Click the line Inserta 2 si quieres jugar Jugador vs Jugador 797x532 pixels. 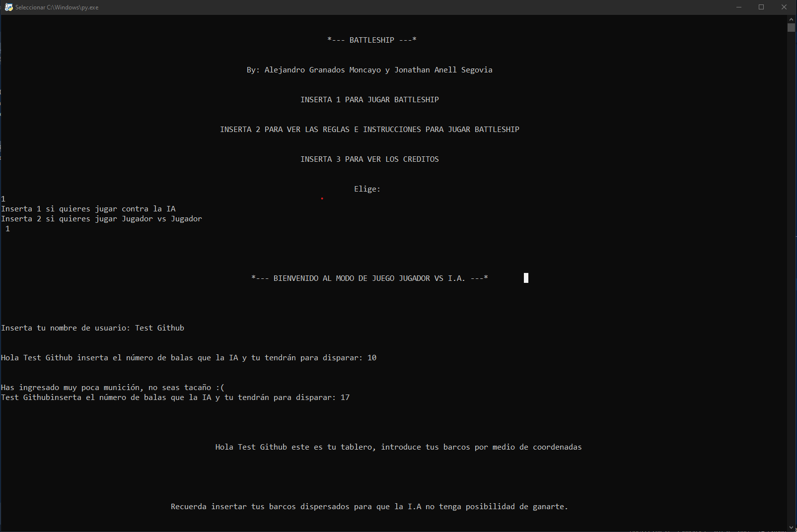[101, 218]
